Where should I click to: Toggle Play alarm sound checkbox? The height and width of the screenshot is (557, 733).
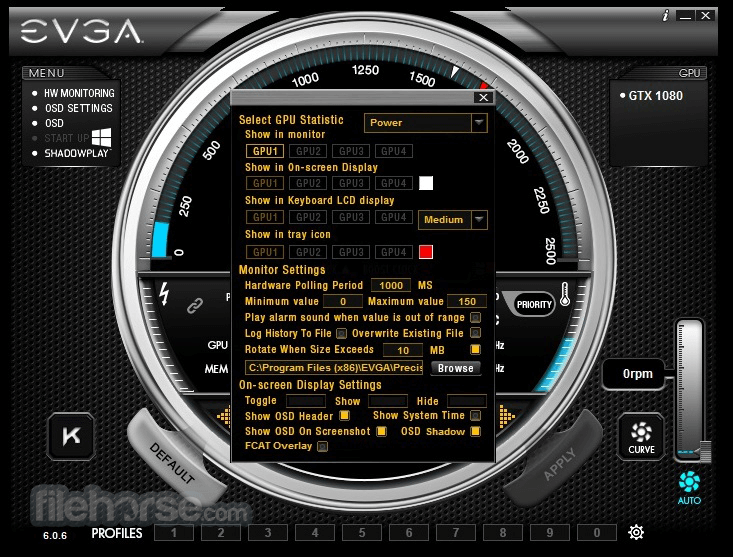pos(475,318)
